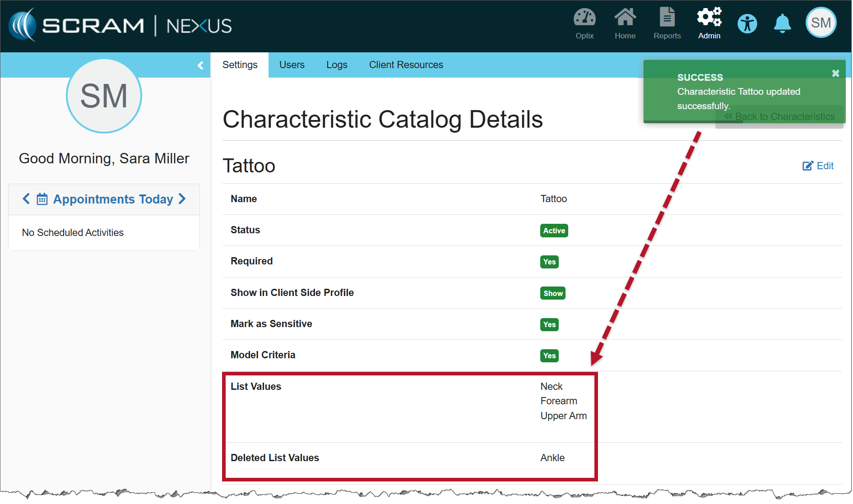
Task: Go to previous appointments day
Action: (26, 199)
